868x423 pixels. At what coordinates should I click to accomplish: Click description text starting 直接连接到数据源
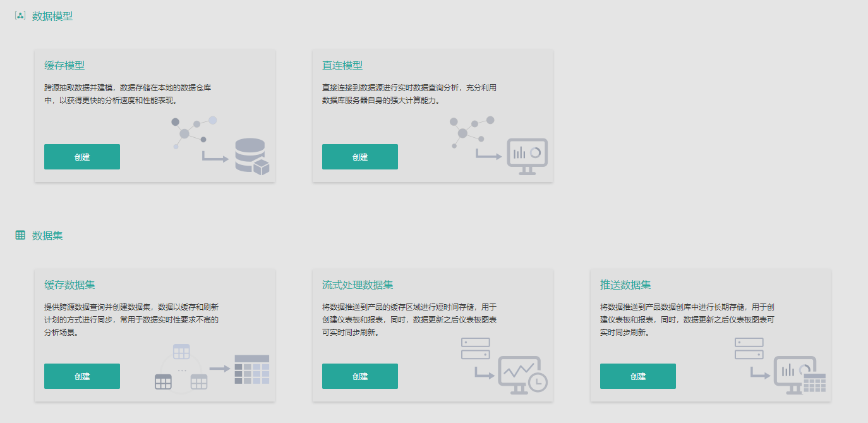tap(409, 94)
